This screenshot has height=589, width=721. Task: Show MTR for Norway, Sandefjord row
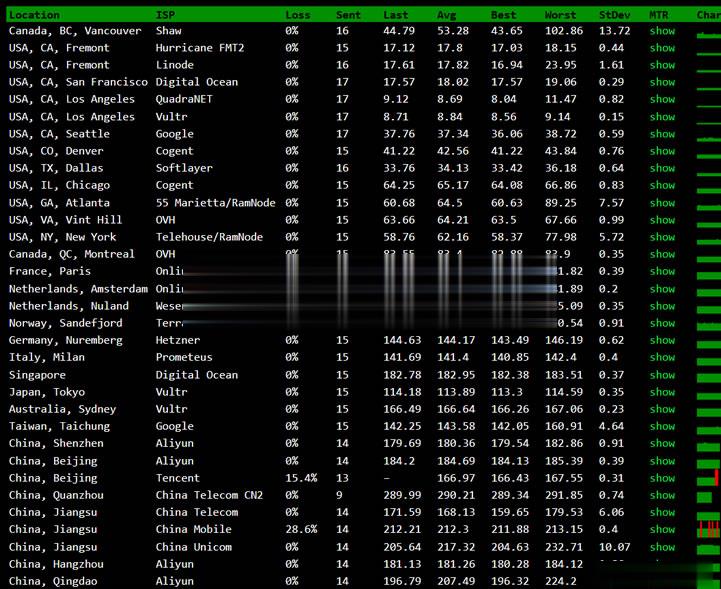662,323
